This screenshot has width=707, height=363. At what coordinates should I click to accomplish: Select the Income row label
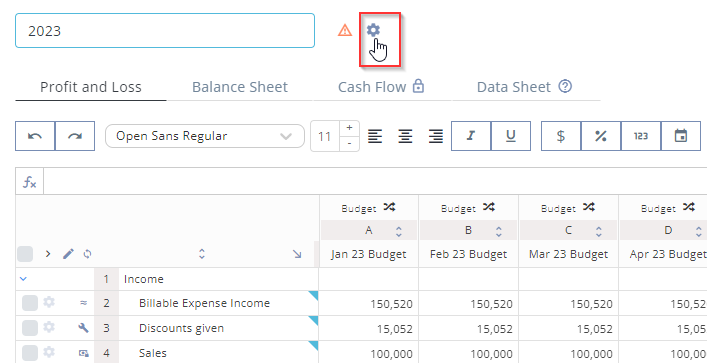[144, 279]
